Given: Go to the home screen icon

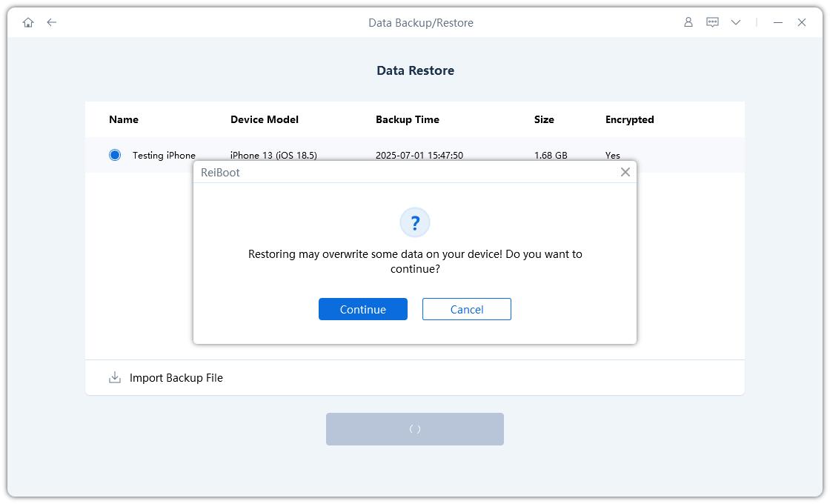Looking at the screenshot, I should click(28, 22).
